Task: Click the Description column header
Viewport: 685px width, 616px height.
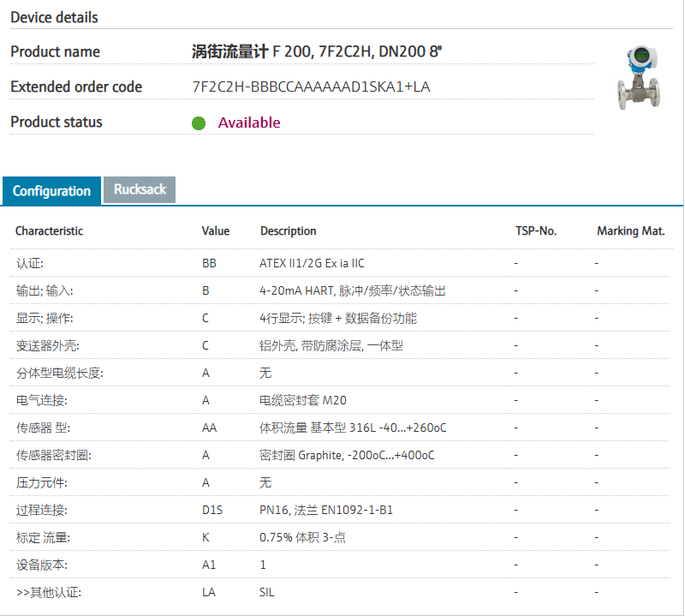Action: tap(288, 230)
